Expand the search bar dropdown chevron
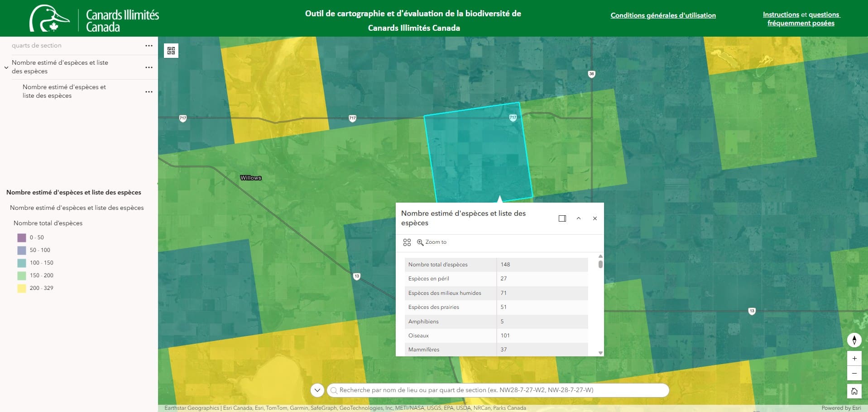868x412 pixels. pyautogui.click(x=317, y=390)
